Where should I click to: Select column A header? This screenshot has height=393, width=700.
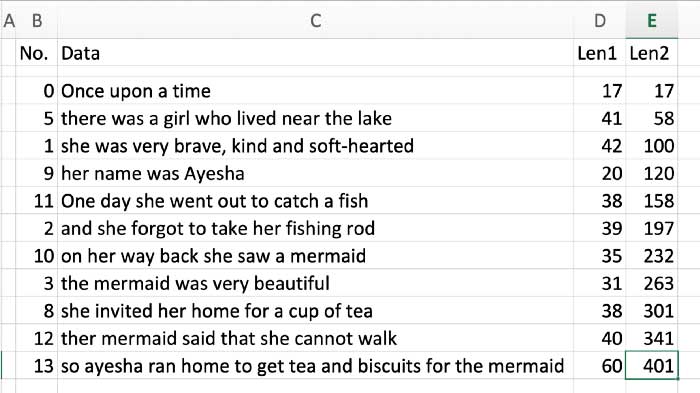click(x=8, y=21)
